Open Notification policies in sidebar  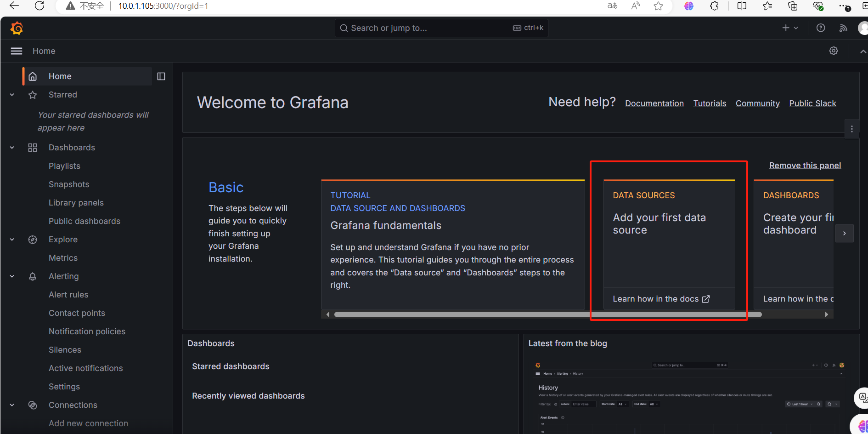[x=87, y=331]
